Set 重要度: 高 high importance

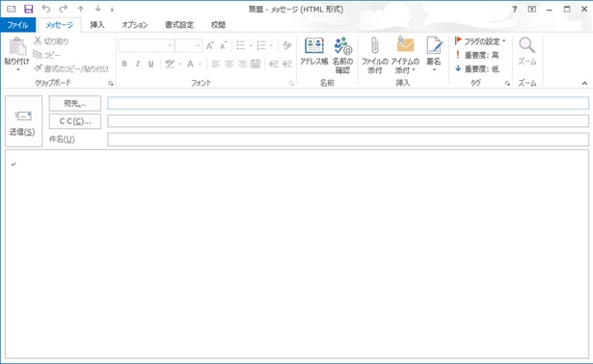pyautogui.click(x=477, y=55)
